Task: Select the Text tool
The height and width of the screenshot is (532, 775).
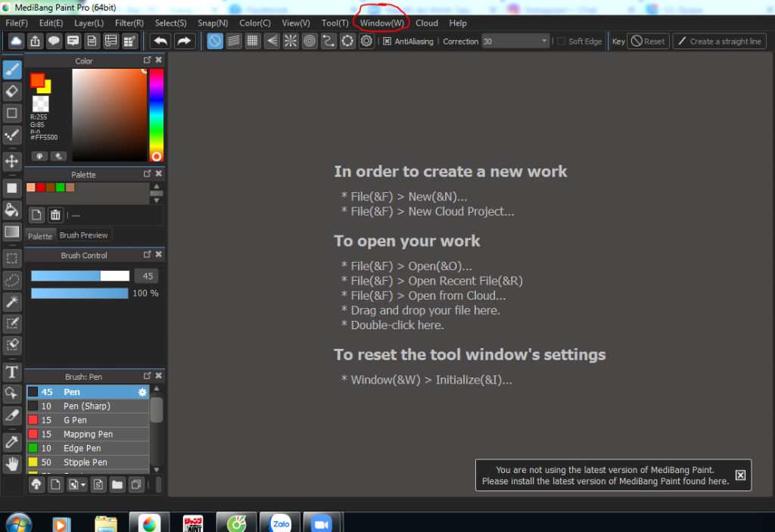Action: tap(12, 372)
